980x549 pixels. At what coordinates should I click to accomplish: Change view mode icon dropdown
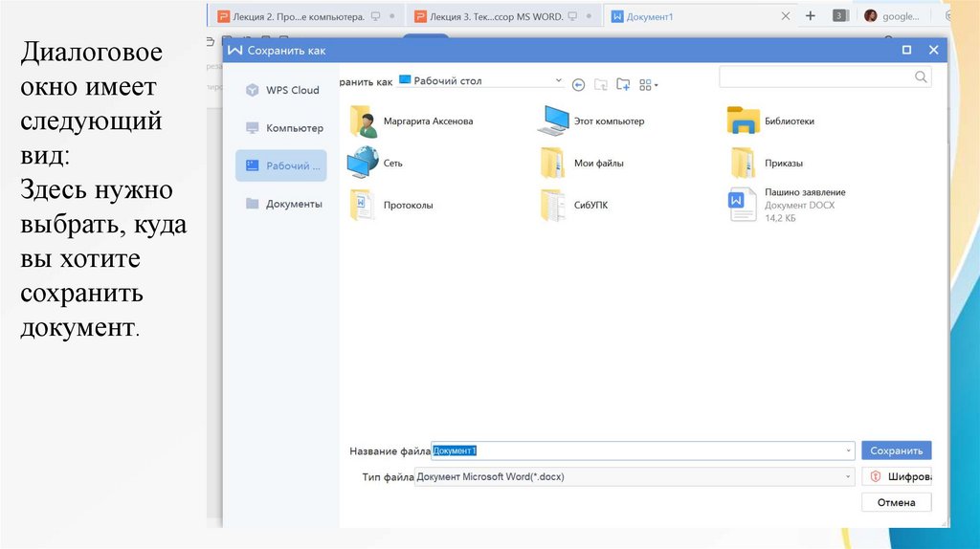[x=648, y=85]
